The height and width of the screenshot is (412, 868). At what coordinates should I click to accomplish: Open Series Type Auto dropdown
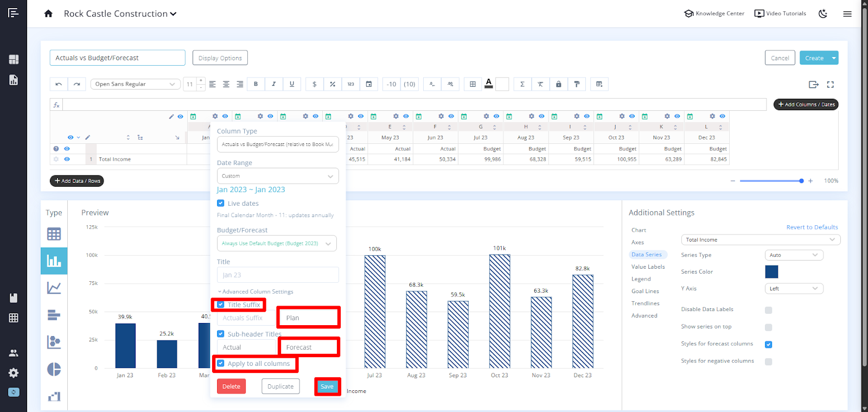click(794, 255)
